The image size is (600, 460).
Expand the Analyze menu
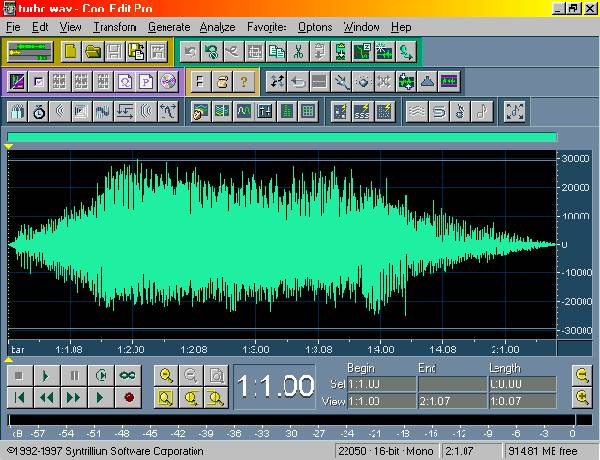click(218, 27)
